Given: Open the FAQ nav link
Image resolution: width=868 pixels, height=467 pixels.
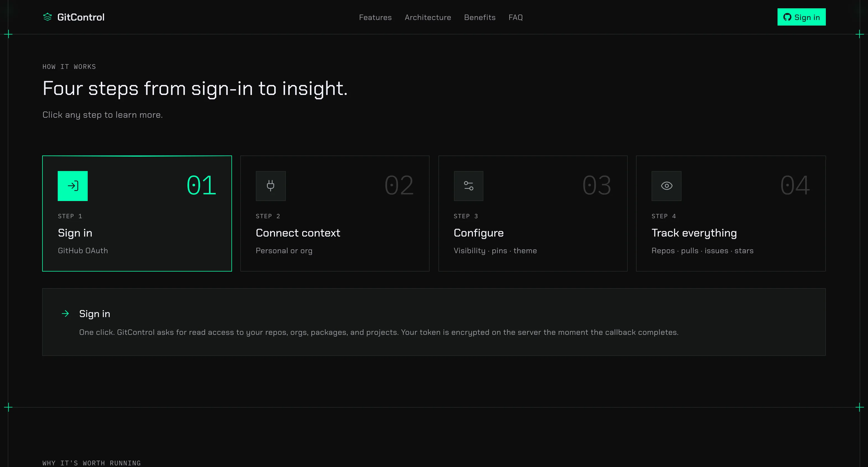Looking at the screenshot, I should tap(516, 17).
